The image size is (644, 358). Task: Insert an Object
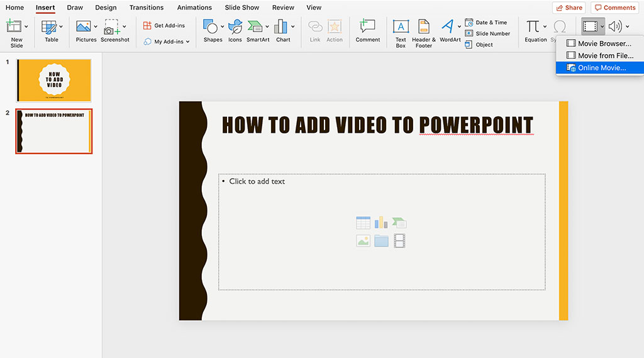pos(479,45)
